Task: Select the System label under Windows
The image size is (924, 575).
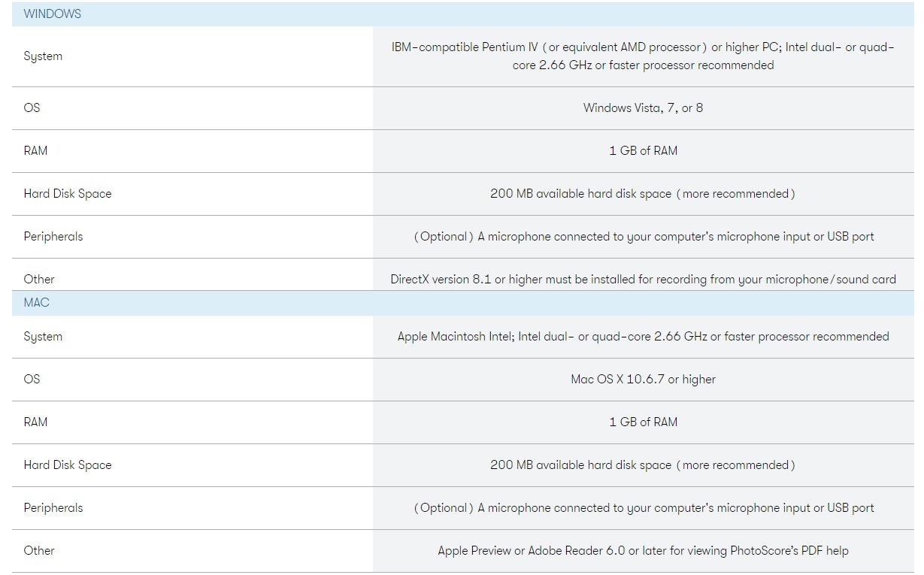Action: coord(43,56)
